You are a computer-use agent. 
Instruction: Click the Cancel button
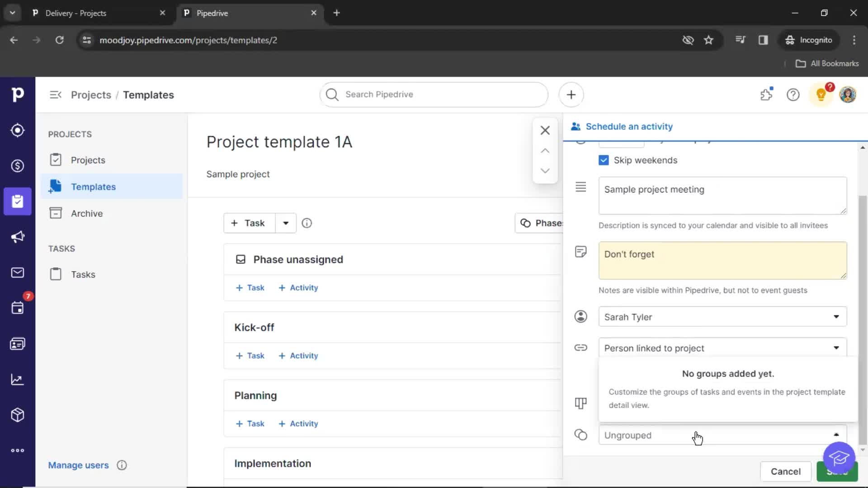(786, 471)
